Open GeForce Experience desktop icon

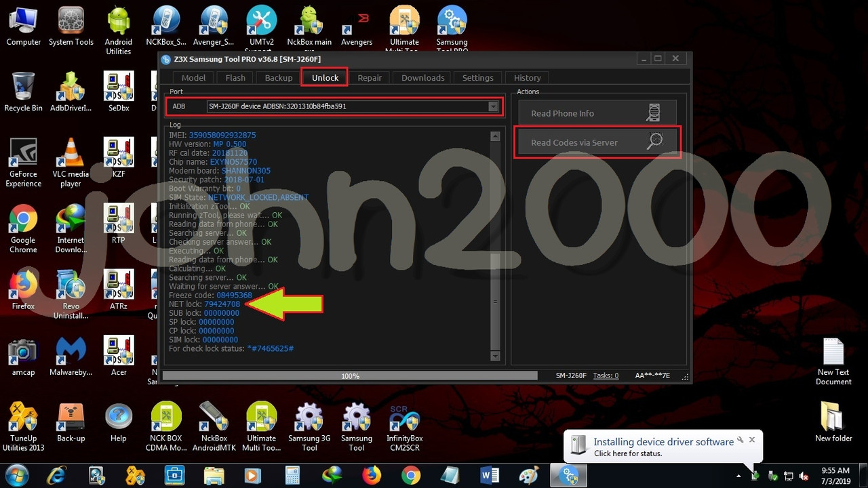[x=23, y=163]
